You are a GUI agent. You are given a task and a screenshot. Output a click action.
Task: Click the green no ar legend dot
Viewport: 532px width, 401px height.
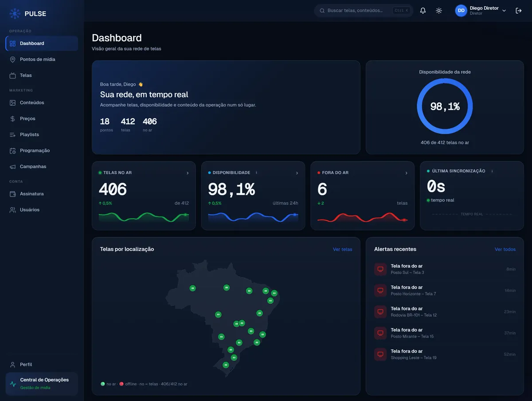[103, 384]
